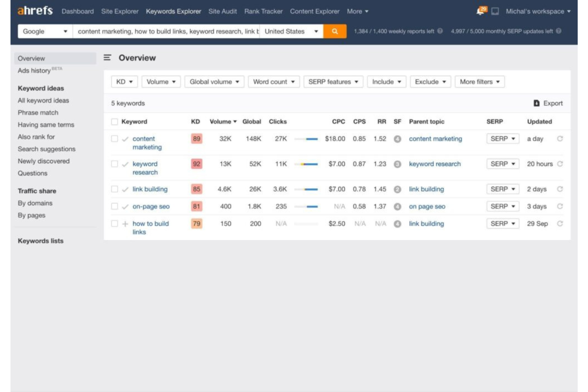Screen dimensions: 588x392
Task: Open the notifications bell icon
Action: tap(481, 11)
